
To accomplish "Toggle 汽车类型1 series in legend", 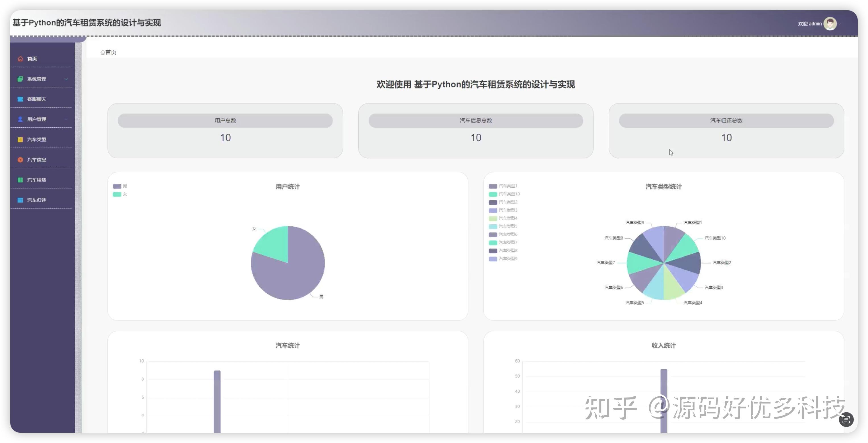I will click(x=504, y=186).
